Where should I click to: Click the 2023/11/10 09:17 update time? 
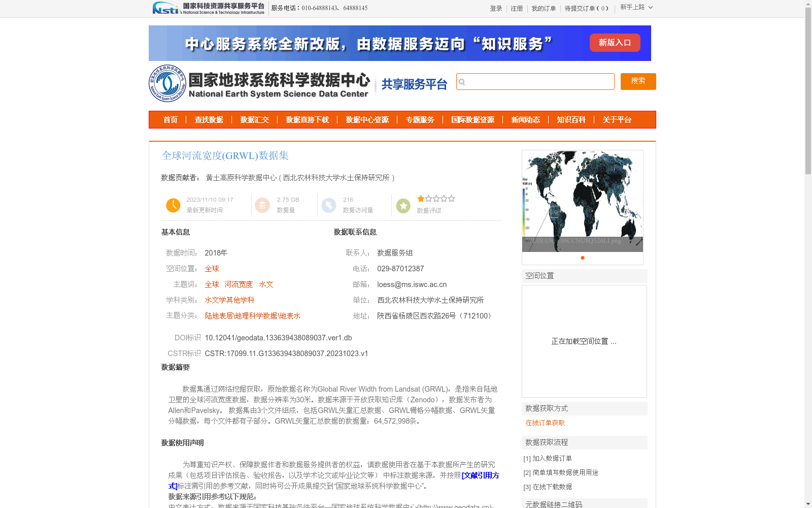click(210, 200)
